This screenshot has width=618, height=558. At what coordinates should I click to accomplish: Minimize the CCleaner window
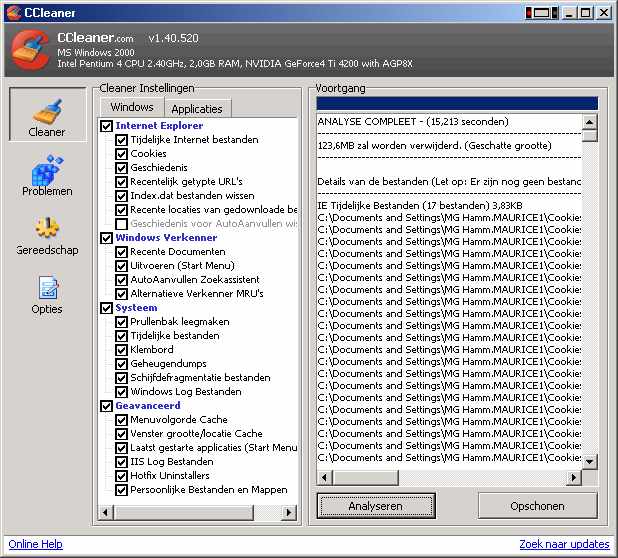pos(569,13)
